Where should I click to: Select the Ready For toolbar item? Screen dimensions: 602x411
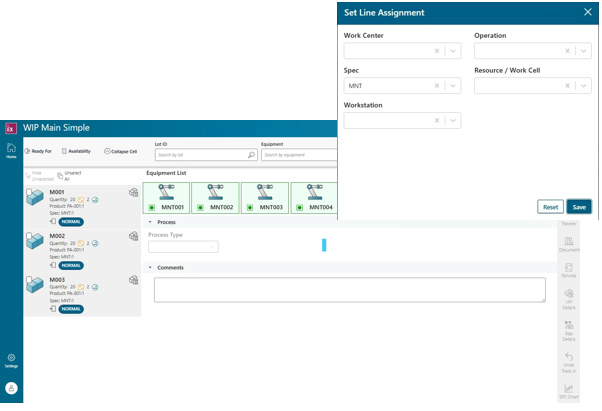coord(39,151)
